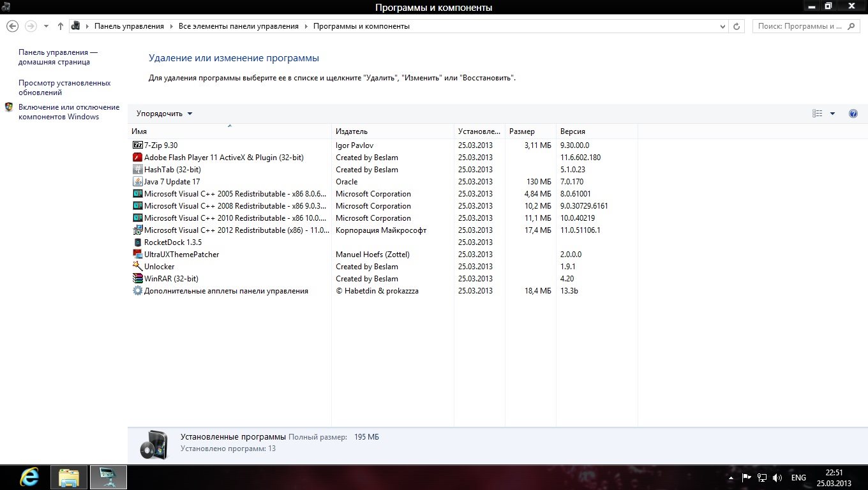868x490 pixels.
Task: Select the RocketDock 1.3.5 entry
Action: coord(173,242)
